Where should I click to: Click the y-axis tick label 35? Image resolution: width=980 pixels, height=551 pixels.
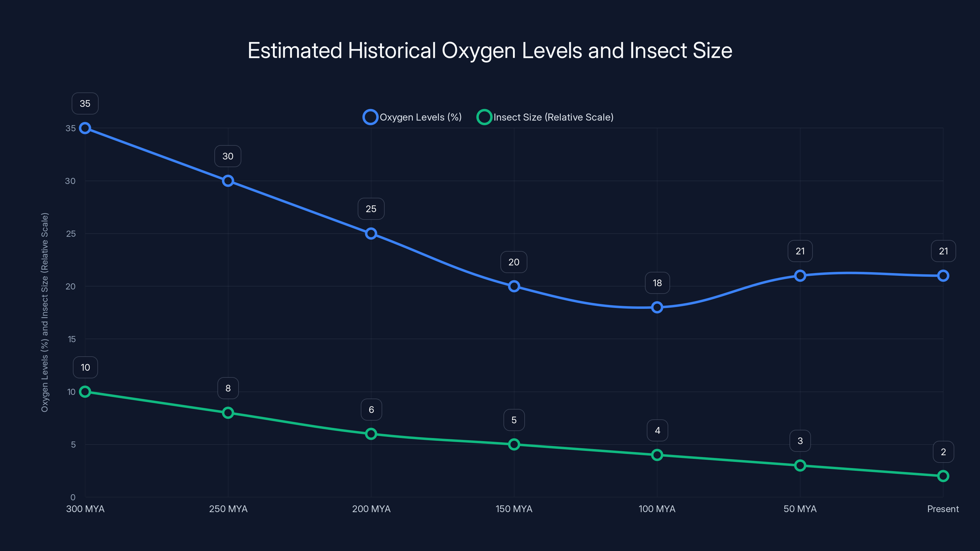point(71,128)
